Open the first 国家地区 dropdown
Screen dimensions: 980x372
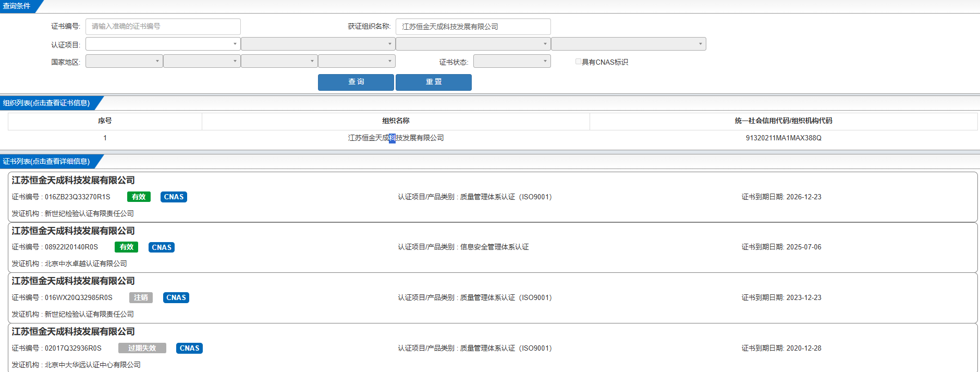pyautogui.click(x=124, y=61)
